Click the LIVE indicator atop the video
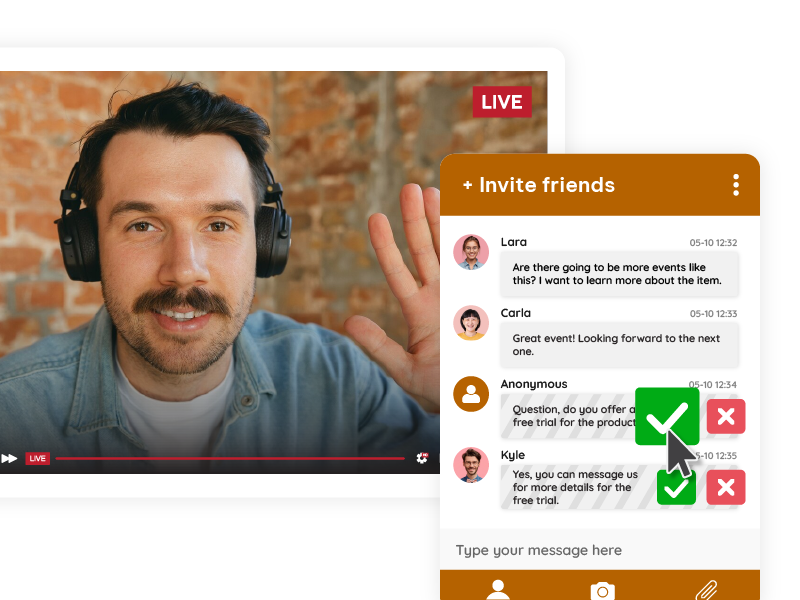The image size is (800, 600). coord(501,102)
